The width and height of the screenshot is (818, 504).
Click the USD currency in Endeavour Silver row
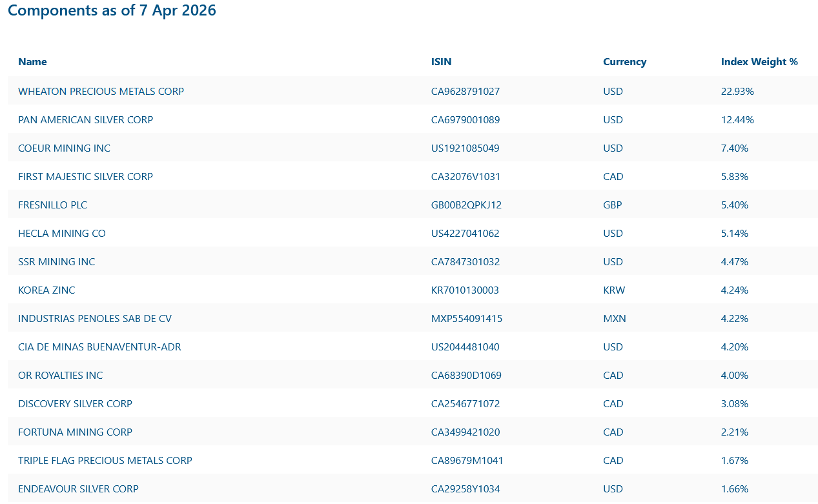click(x=613, y=489)
